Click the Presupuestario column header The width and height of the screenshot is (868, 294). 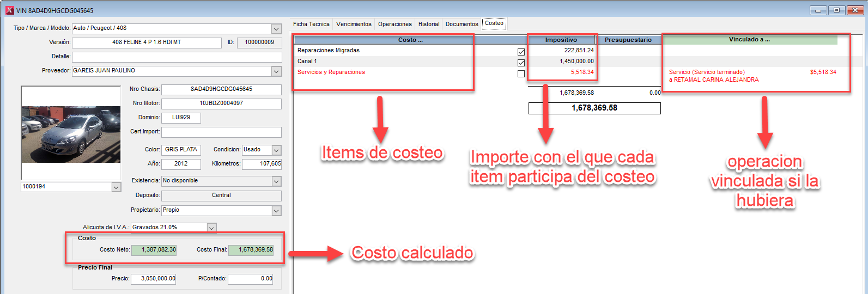(628, 40)
